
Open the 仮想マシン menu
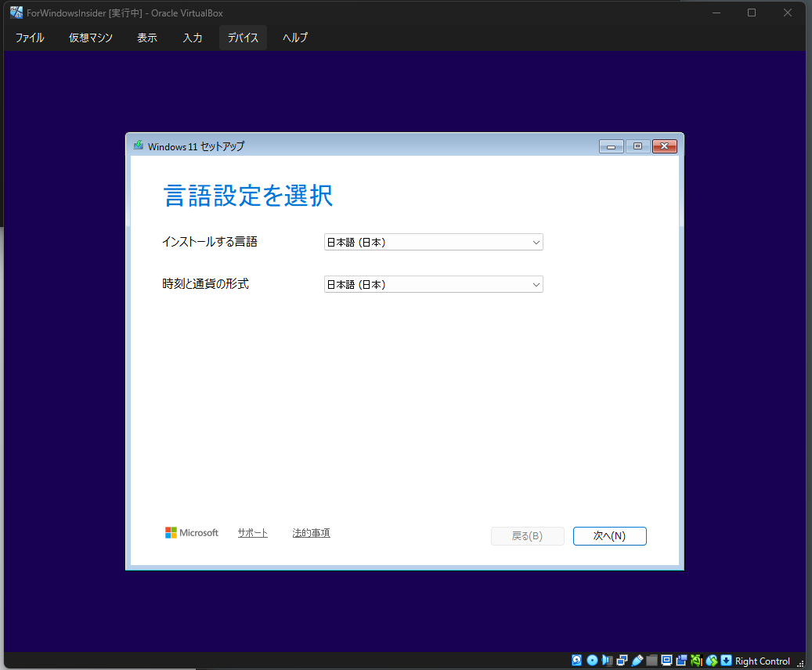[x=91, y=38]
